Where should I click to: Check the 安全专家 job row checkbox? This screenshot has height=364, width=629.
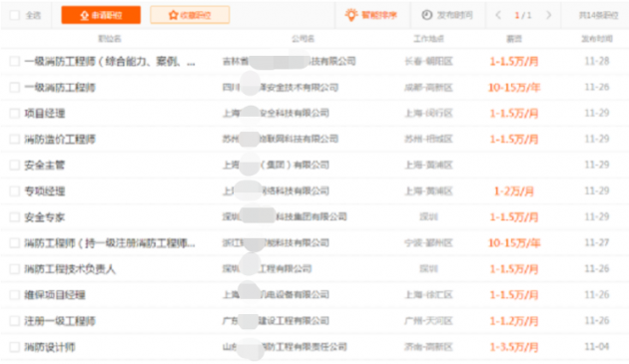point(14,217)
